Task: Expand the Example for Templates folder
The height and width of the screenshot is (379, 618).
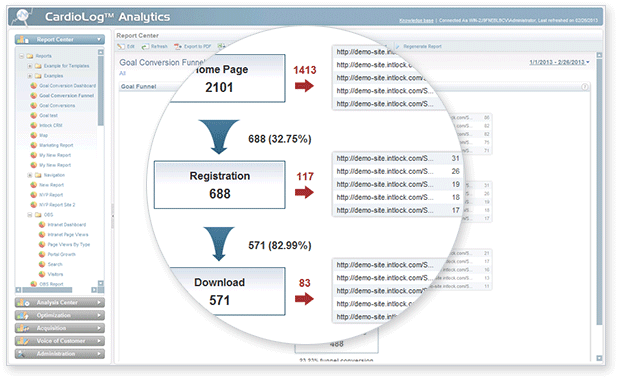Action: tap(30, 66)
